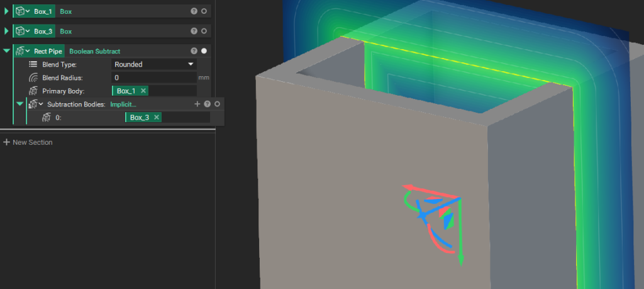The height and width of the screenshot is (289, 644).
Task: Remove Box_3 from subtraction body item 0
Action: coord(157,117)
